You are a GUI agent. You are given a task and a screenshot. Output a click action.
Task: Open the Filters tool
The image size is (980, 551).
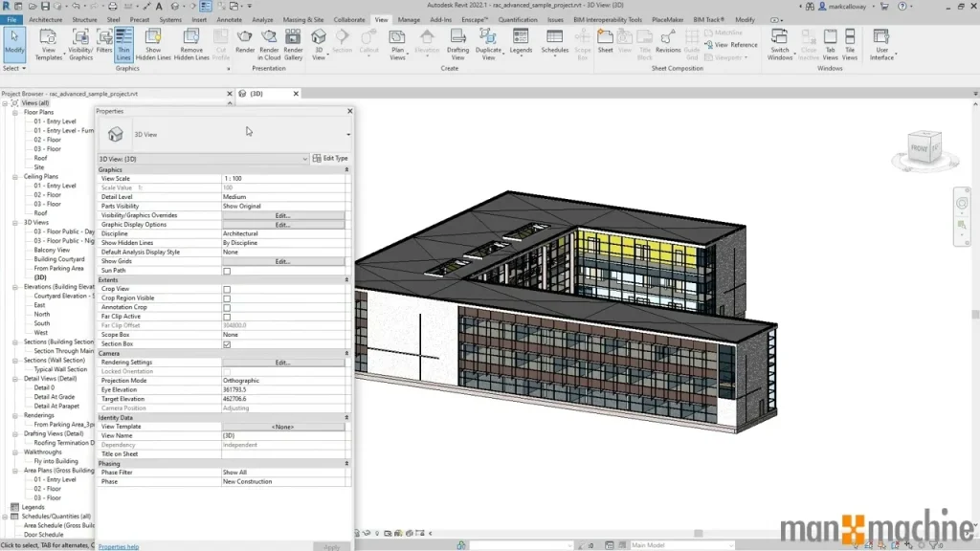point(103,42)
